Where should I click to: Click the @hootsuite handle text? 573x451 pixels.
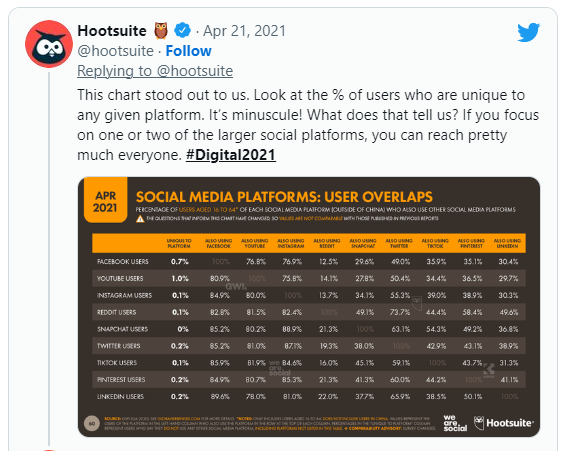(x=115, y=51)
